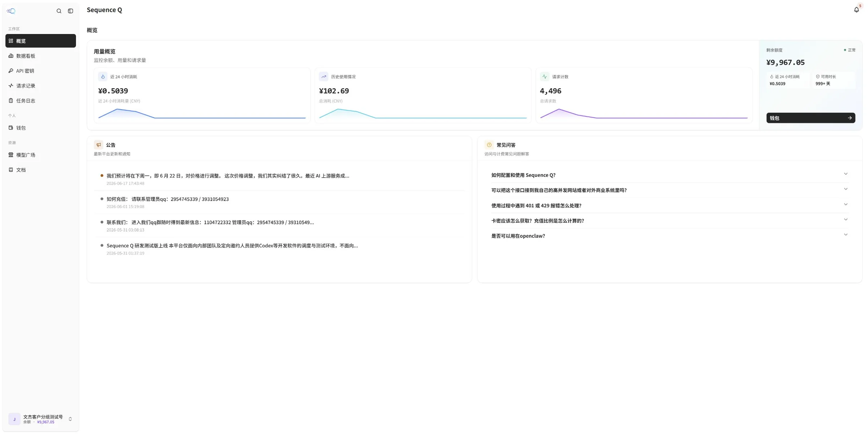Viewport: 868px width, 434px height.
Task: Open the Sequence Q 研发测试版上线 announcement
Action: 279,249
